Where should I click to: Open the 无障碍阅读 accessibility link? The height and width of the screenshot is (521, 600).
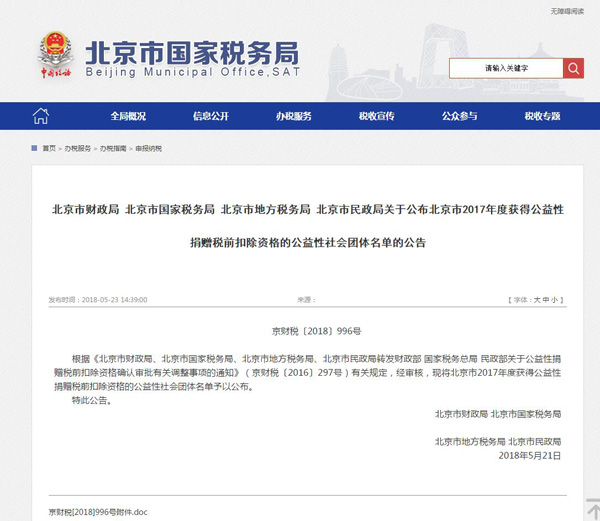point(567,11)
